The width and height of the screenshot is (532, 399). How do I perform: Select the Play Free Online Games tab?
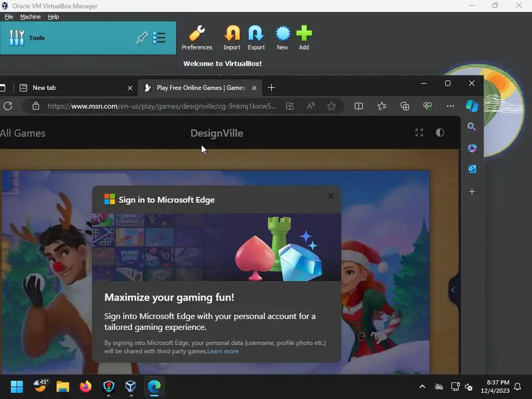click(200, 88)
